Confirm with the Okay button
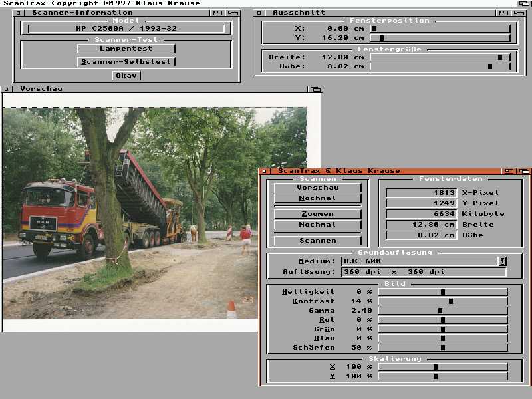 [x=126, y=76]
